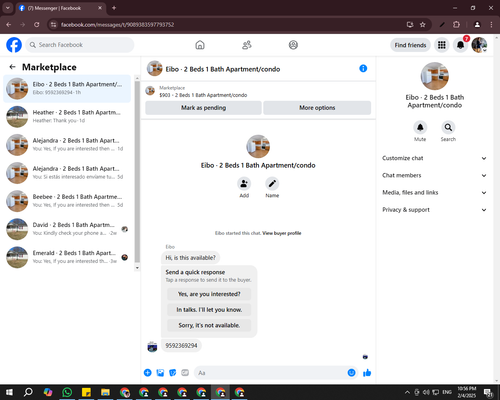
Task: Click the conversation list scrollbar
Action: [137, 172]
